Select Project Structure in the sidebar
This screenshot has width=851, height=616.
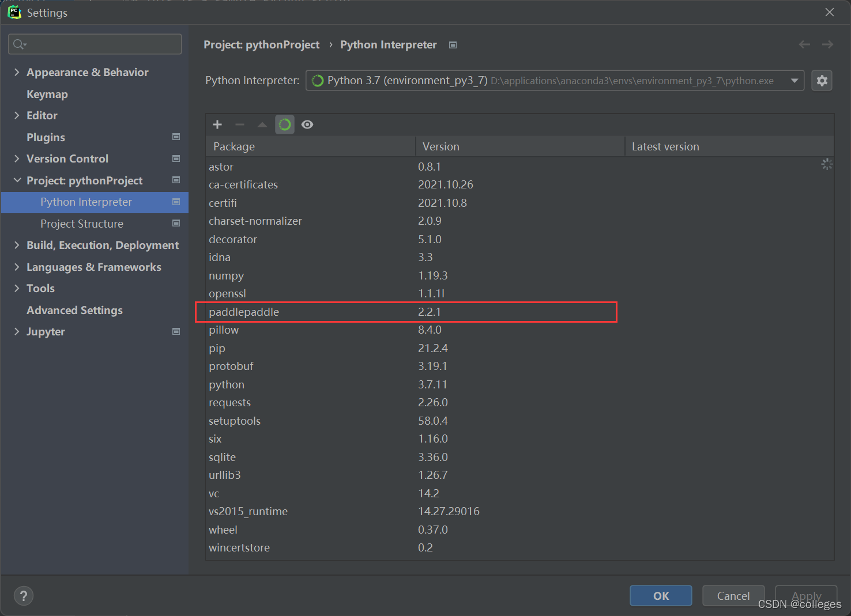[82, 224]
